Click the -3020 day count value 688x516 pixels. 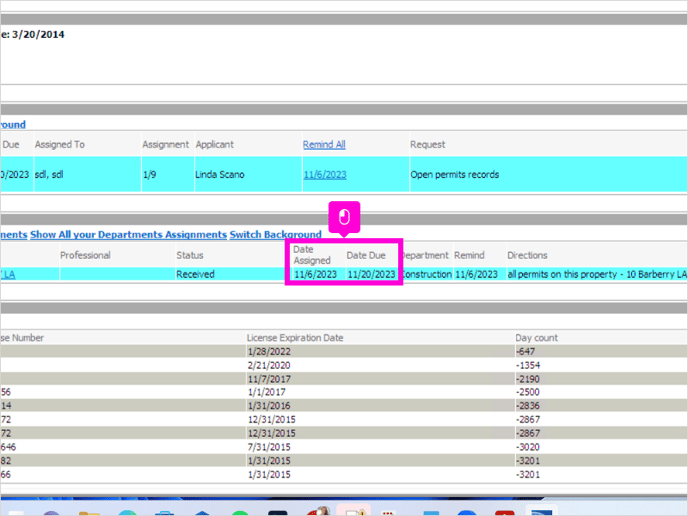click(x=528, y=447)
